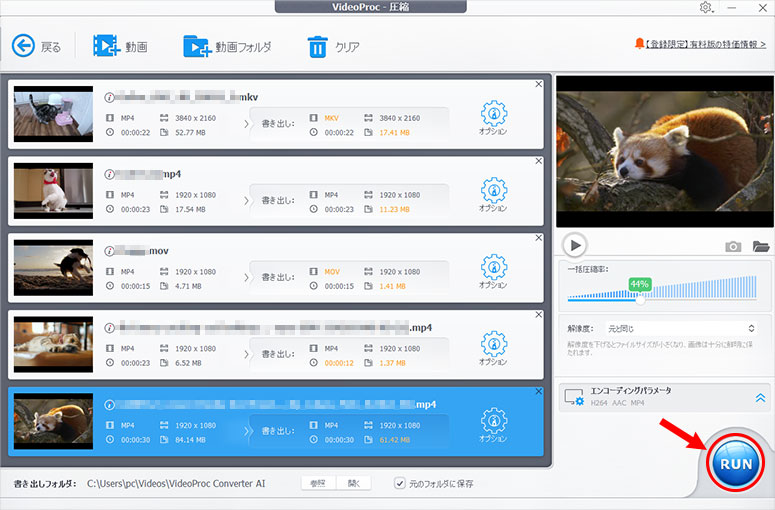This screenshot has width=775, height=510.
Task: Select the white dog video thumbnail
Action: (x=53, y=191)
